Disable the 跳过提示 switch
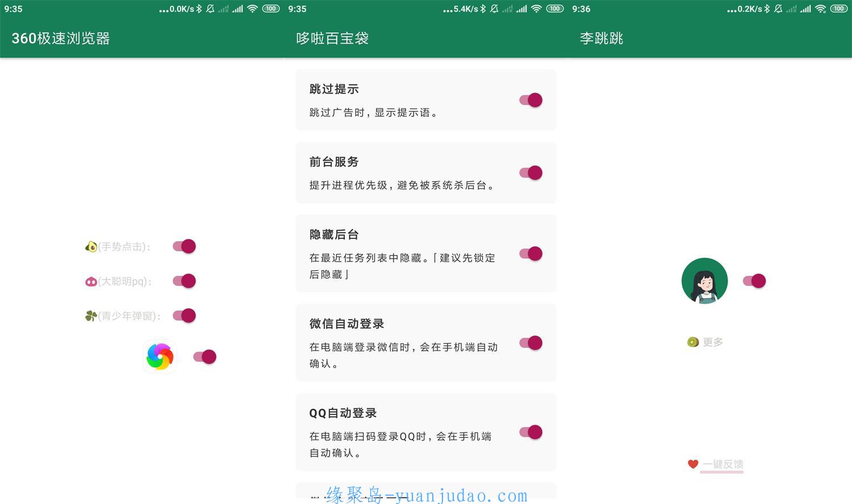 pyautogui.click(x=531, y=100)
